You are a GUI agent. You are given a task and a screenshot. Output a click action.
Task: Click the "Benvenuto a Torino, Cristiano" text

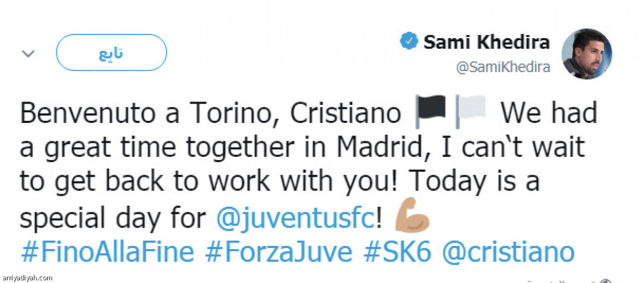coord(210,113)
